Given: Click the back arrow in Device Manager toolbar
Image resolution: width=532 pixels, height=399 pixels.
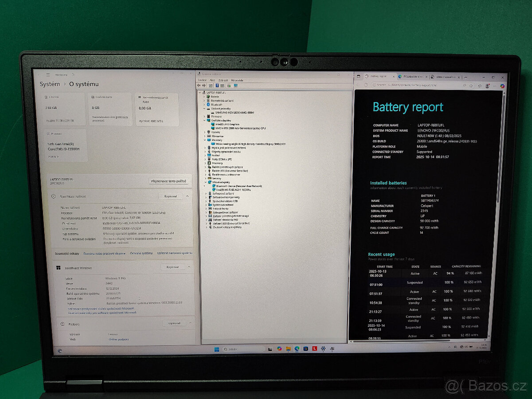Looking at the screenshot, I should click(199, 86).
